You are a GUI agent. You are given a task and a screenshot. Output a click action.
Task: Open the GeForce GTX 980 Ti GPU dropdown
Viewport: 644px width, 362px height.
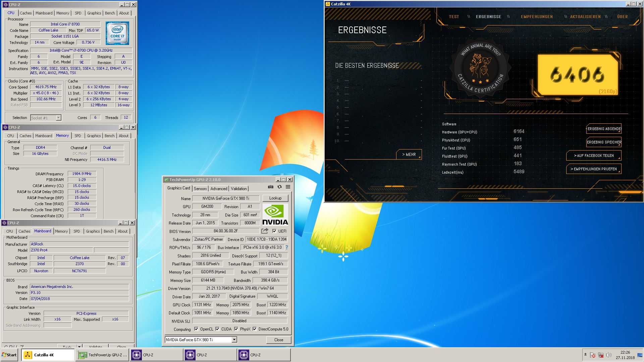click(x=234, y=340)
